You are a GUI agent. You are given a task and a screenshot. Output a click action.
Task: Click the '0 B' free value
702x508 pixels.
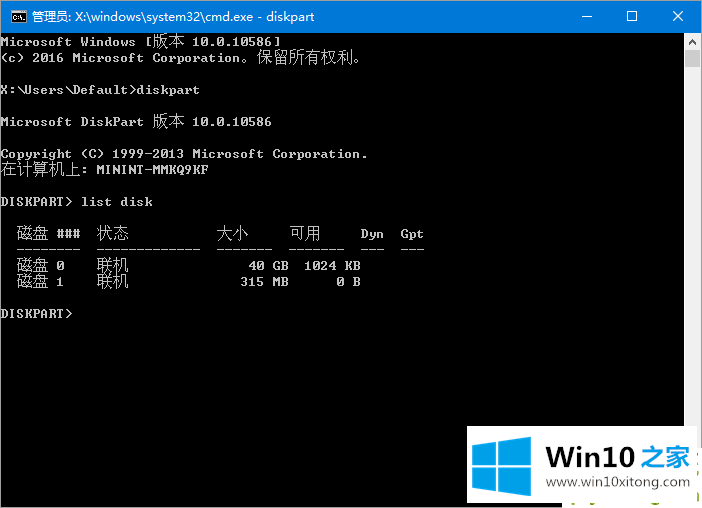click(x=348, y=282)
